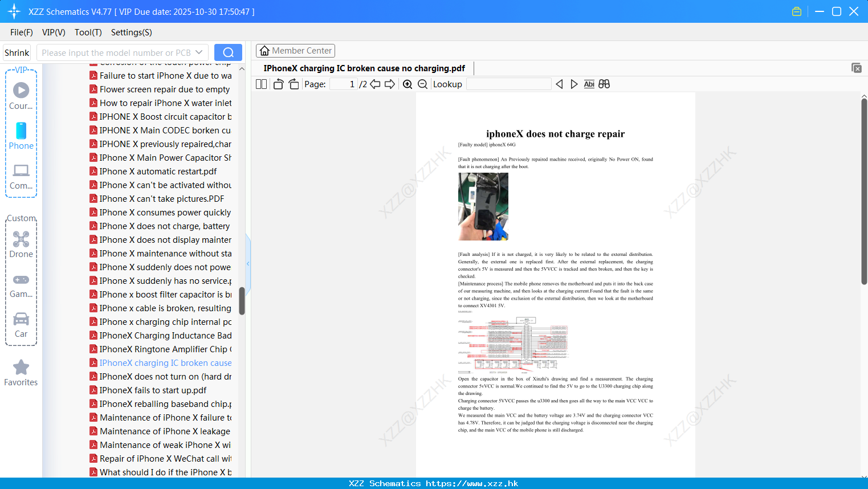The image size is (868, 489).
Task: Open 'IPHONE X Boost circuit capacitor' file
Action: click(161, 117)
